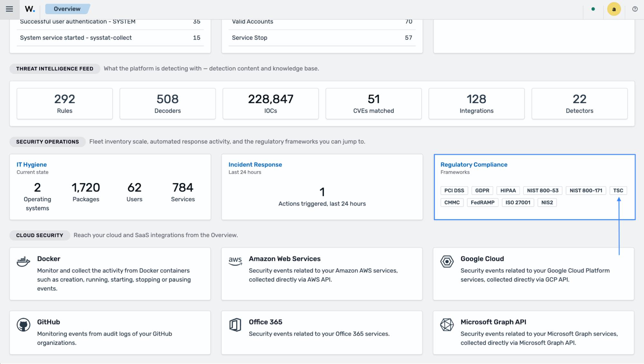Click the CLOUD SECURITY section label
This screenshot has width=644, height=364.
(x=40, y=235)
